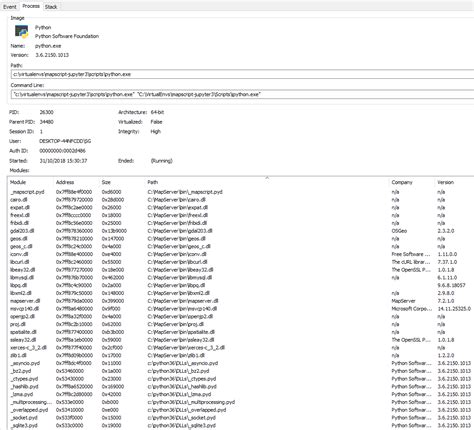This screenshot has width=474, height=430.
Task: Select the libcurl.dll module name cell
Action: pyautogui.click(x=20, y=262)
